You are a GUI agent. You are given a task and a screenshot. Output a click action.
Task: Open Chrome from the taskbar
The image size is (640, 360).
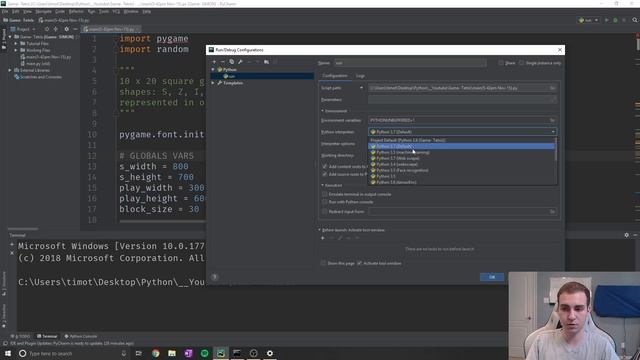(x=156, y=353)
